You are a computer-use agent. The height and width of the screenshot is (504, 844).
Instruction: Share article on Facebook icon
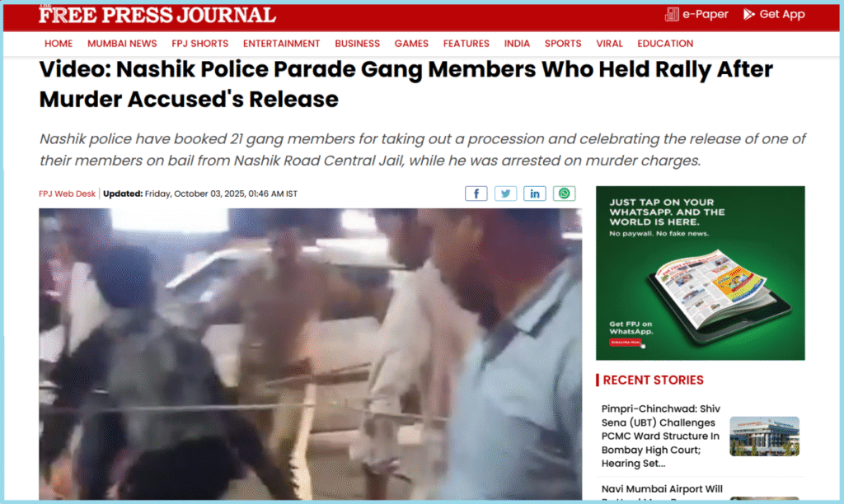click(x=476, y=194)
